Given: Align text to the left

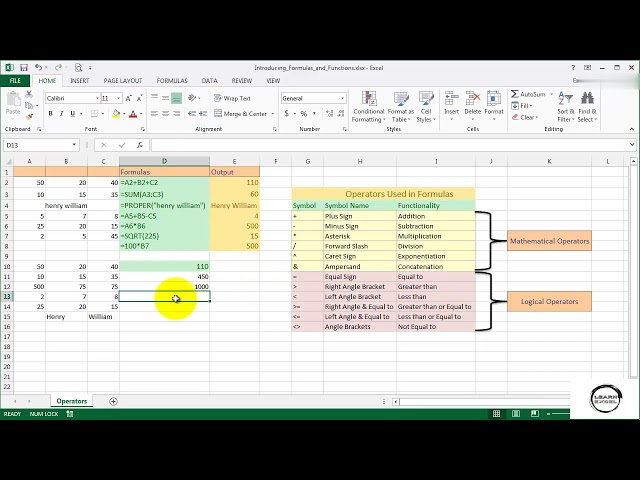Looking at the screenshot, I should 154,114.
